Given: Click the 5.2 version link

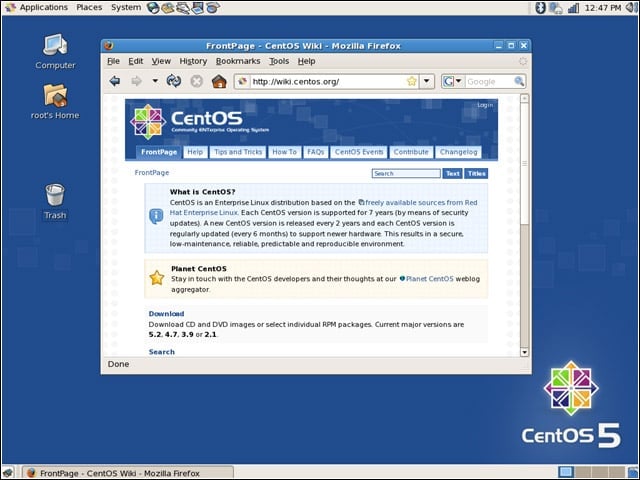Looking at the screenshot, I should (155, 334).
